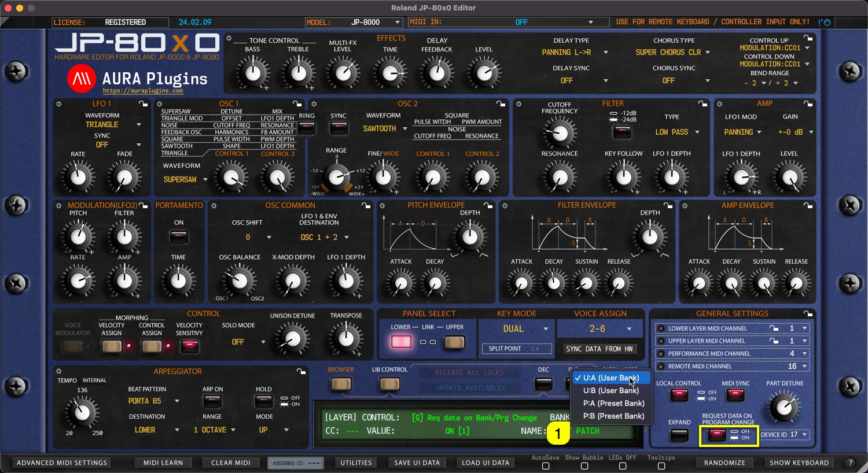Open the Filter Type Low Pass dropdown
Screen dimensions: 868x473
click(678, 132)
